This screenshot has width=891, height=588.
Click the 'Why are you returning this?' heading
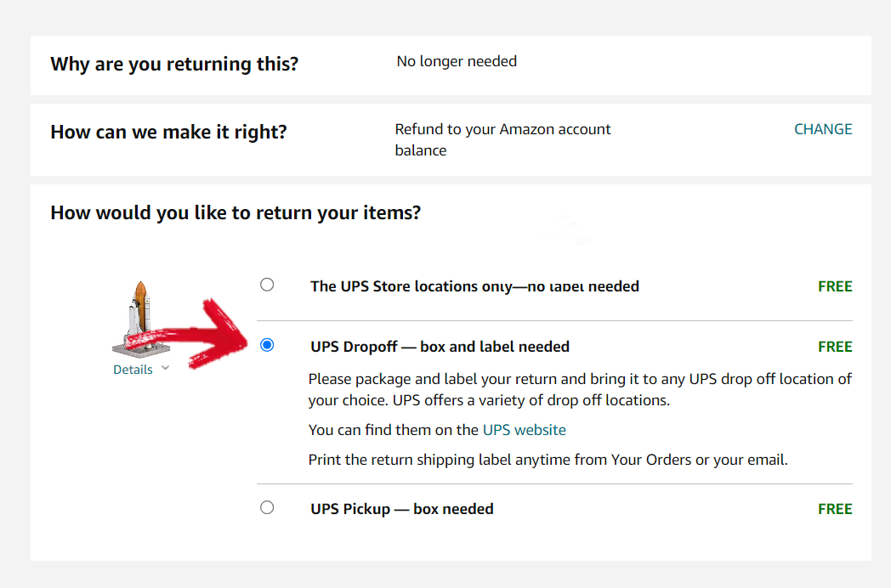[x=174, y=65]
